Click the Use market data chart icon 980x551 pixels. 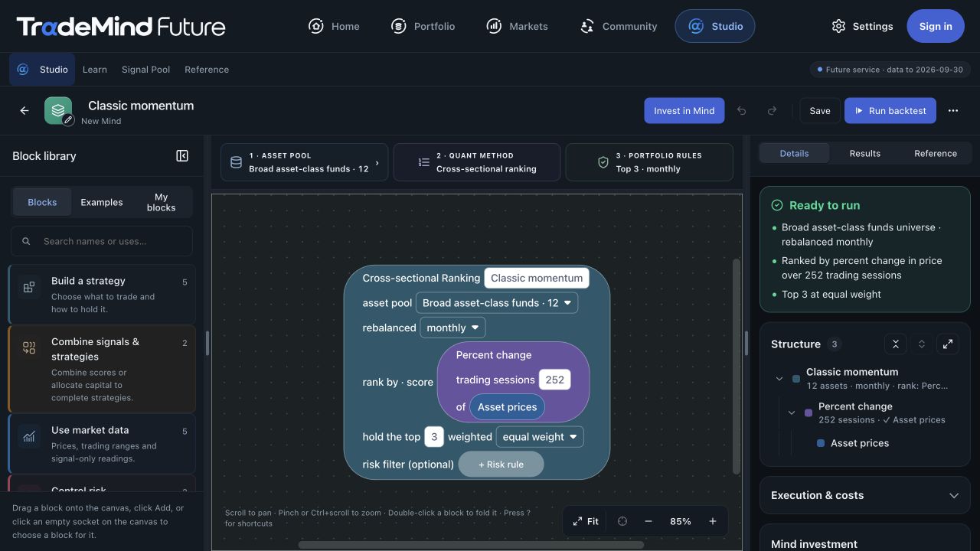(29, 437)
